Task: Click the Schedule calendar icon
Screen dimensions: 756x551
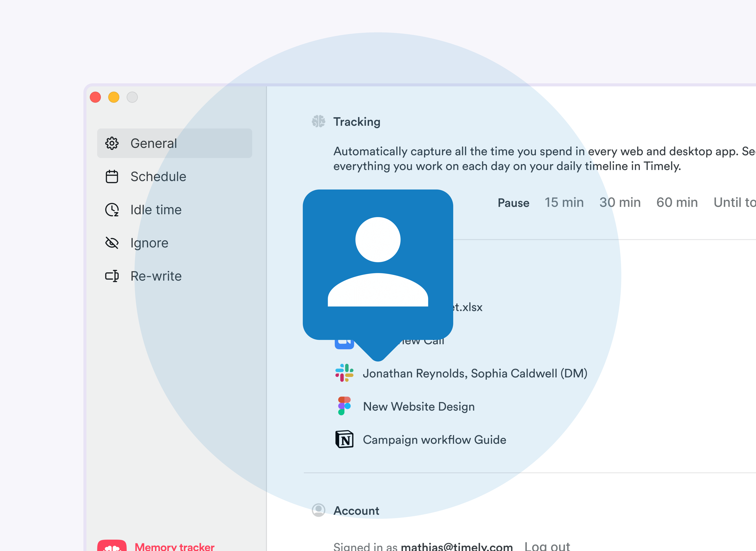Action: pyautogui.click(x=112, y=176)
